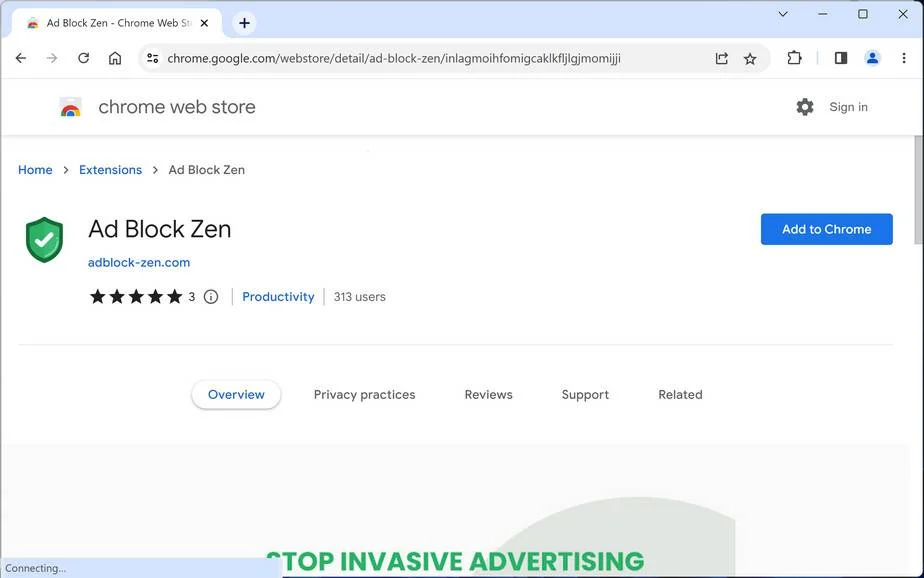Open Chrome Web Store settings gear
Viewport: 924px width, 578px height.
[x=804, y=107]
